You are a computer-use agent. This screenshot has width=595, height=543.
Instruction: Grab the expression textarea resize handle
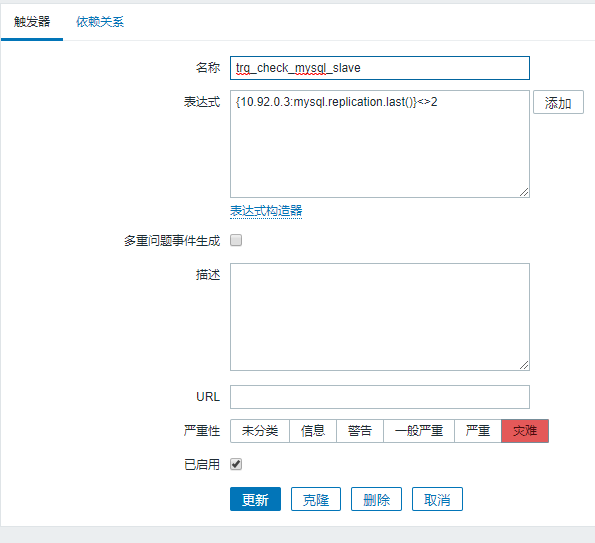click(524, 192)
